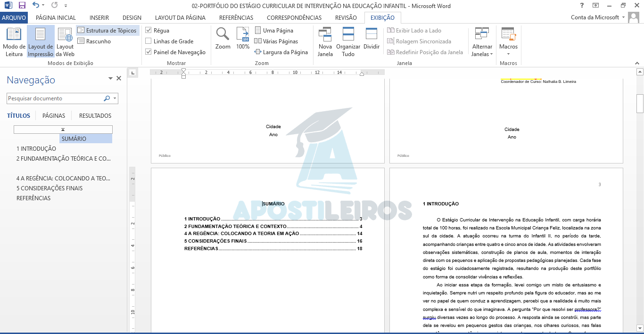This screenshot has width=644, height=334.
Task: Enable Linhas de Grade checkbox
Action: pos(149,41)
